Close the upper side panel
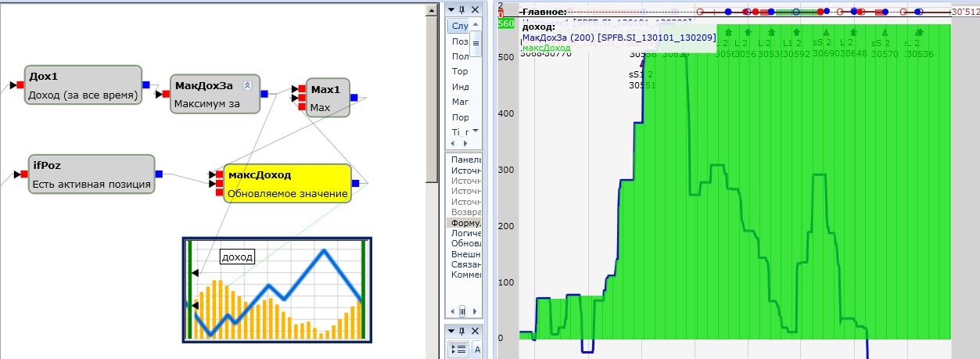The width and height of the screenshot is (980, 359). tap(476, 9)
